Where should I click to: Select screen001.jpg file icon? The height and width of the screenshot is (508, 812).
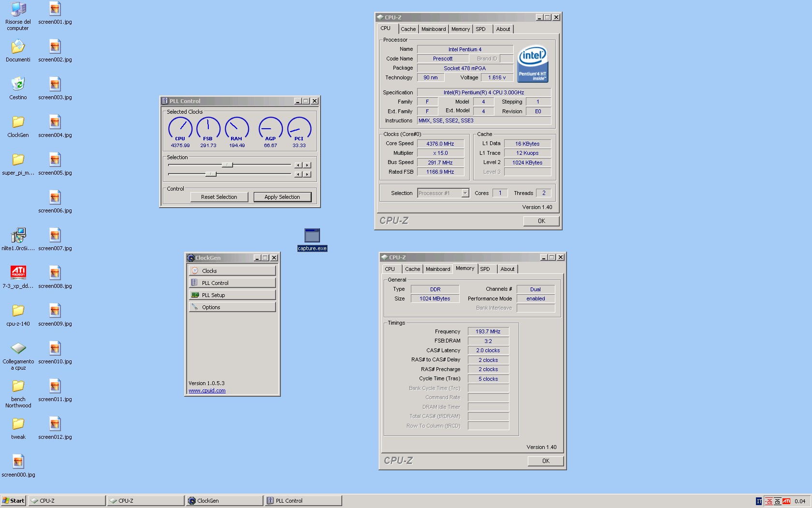[55, 9]
